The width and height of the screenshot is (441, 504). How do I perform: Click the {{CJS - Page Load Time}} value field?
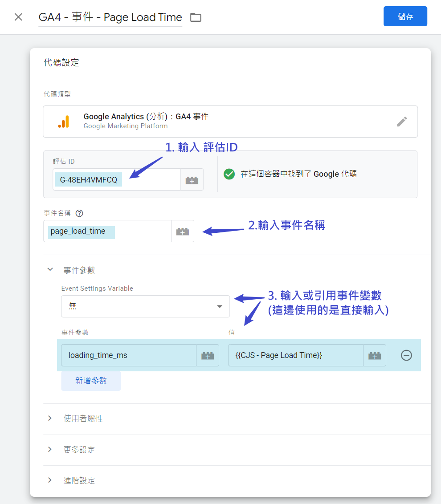pos(296,355)
